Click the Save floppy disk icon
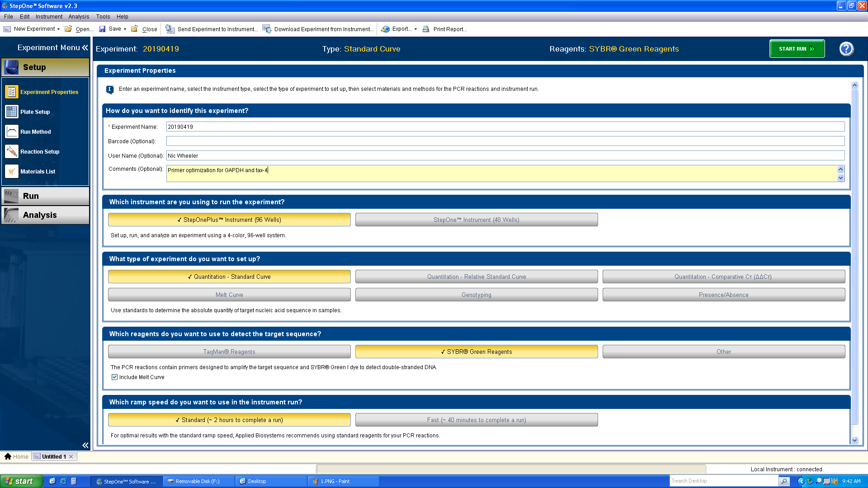 point(102,29)
